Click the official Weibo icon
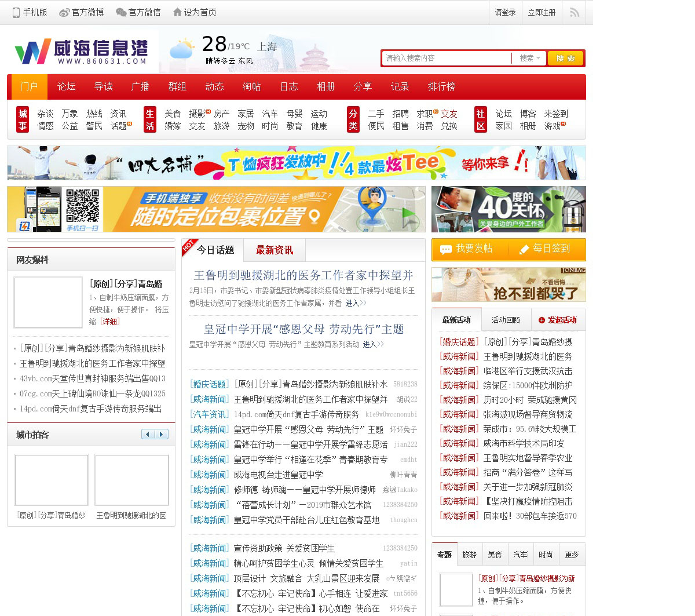The image size is (695, 616). (x=64, y=12)
